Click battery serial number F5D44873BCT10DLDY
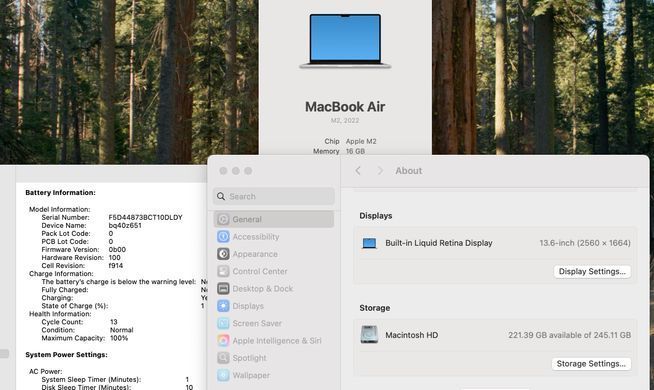The image size is (654, 390). 146,217
